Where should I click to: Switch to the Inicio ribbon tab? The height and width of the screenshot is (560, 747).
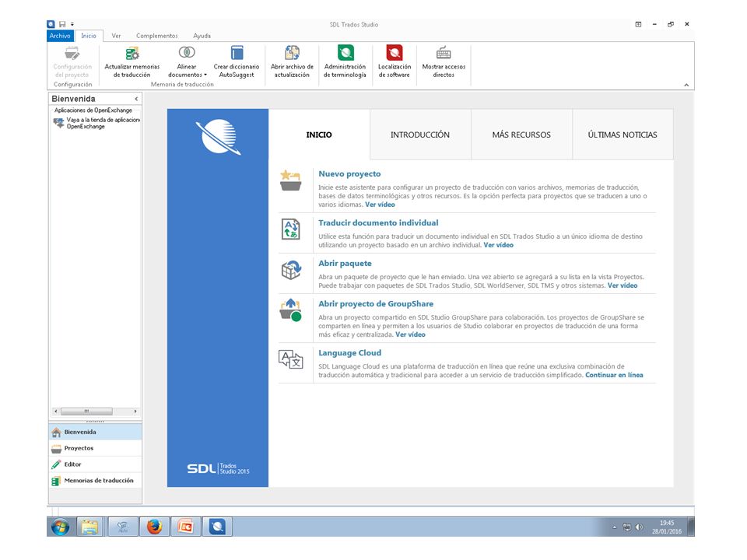click(89, 36)
